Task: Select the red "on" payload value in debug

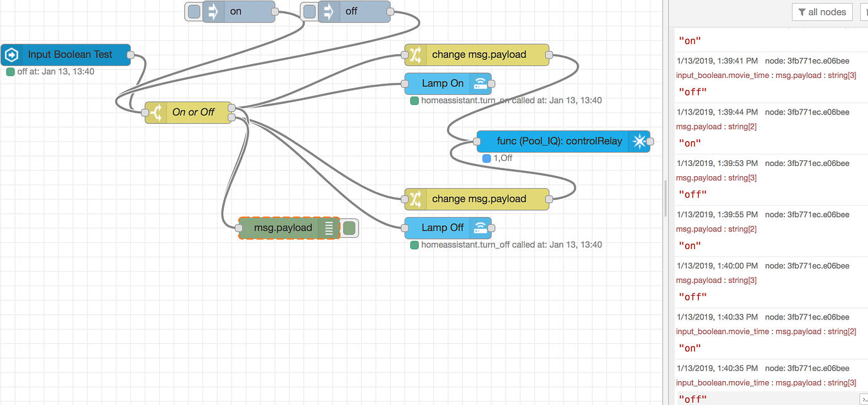Action: tap(689, 40)
